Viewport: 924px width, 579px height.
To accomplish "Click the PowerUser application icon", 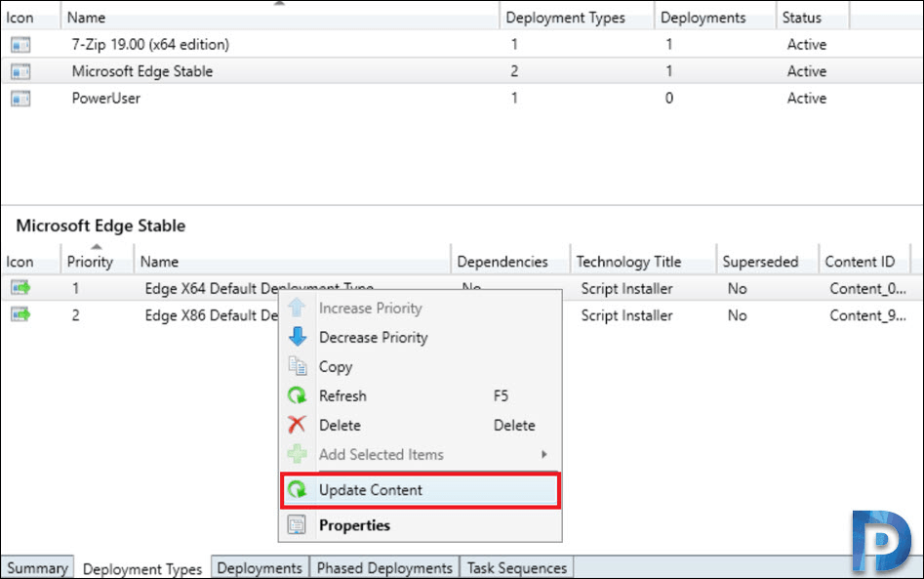I will (21, 99).
